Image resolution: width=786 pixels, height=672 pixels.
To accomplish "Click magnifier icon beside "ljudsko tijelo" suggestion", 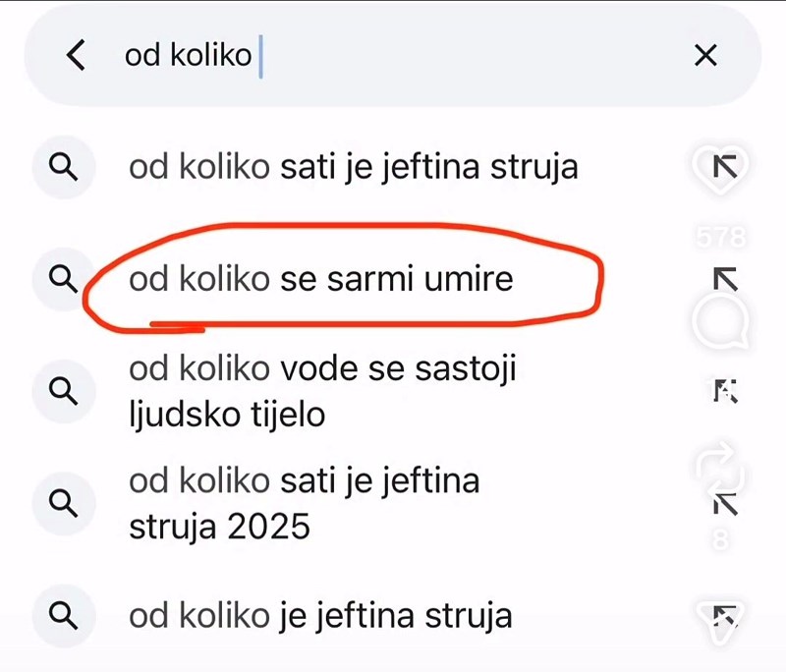I will (64, 392).
